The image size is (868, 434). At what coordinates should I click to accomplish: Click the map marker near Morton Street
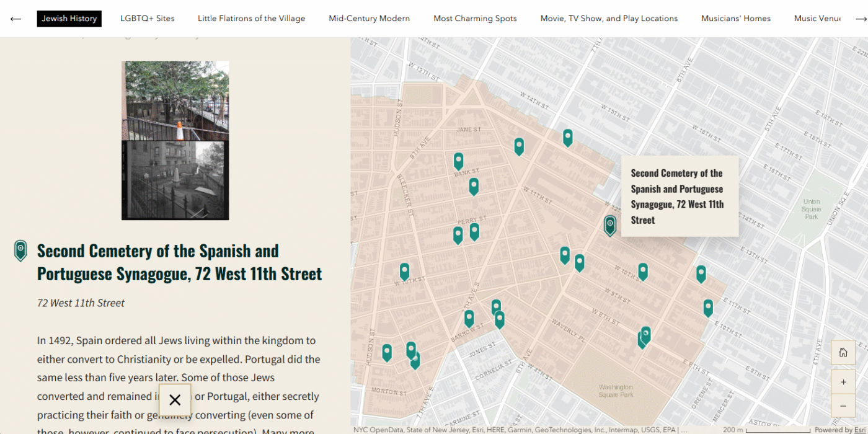387,352
